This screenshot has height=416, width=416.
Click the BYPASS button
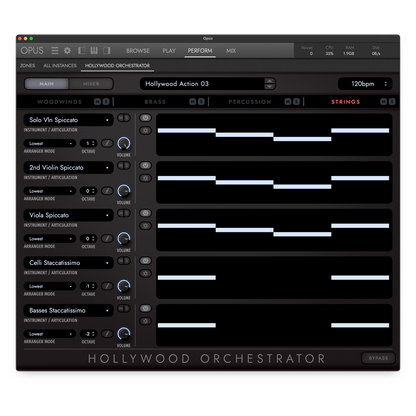pos(378,358)
